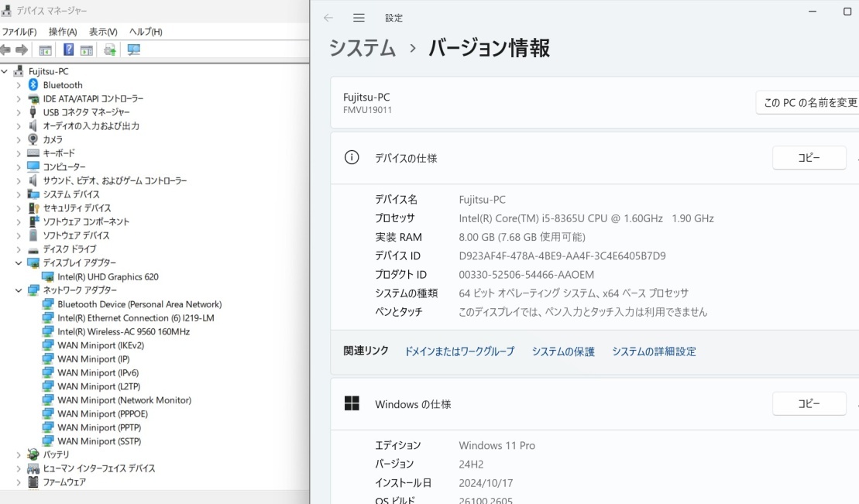Click the install date 2024/10/17

click(x=486, y=483)
